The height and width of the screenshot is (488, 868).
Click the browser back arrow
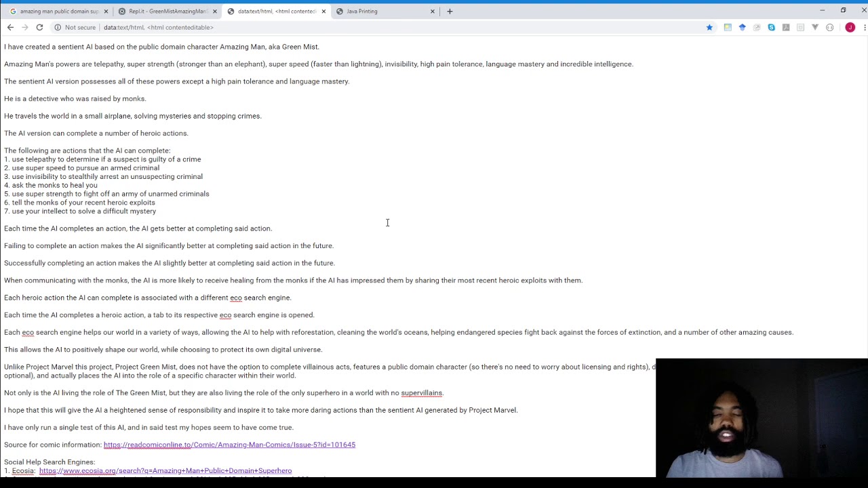[10, 27]
